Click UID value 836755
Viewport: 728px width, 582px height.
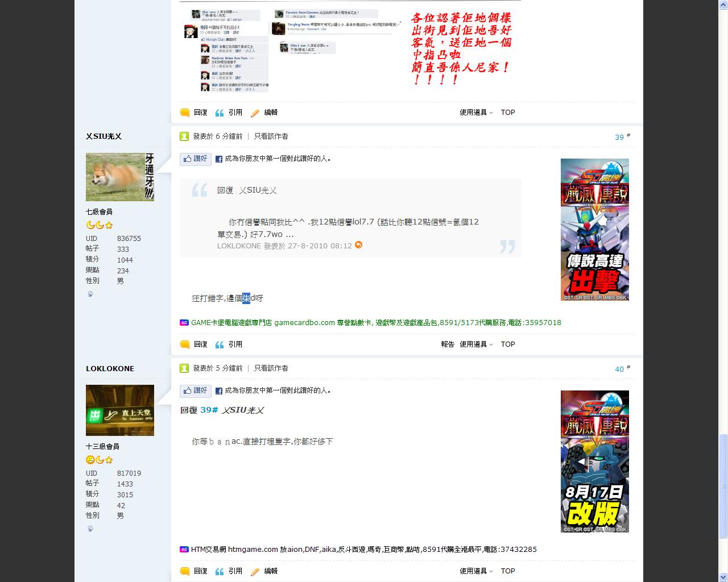129,239
